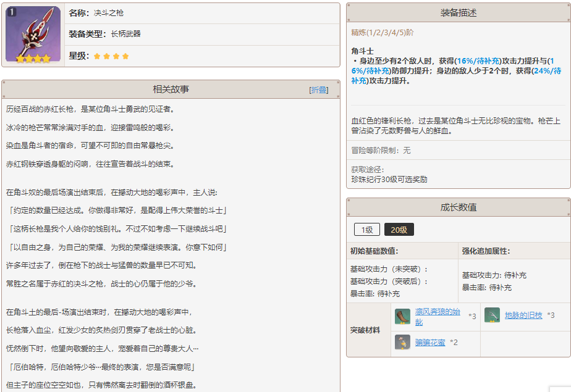Click the 决斗之枪 weapon thumbnail image

33,35
